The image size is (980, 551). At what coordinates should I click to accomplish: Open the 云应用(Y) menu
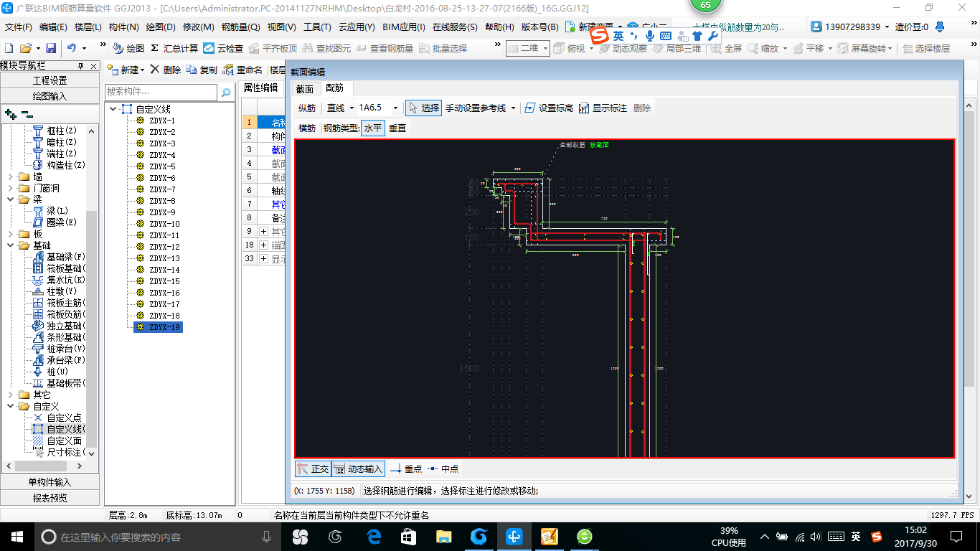(x=357, y=27)
